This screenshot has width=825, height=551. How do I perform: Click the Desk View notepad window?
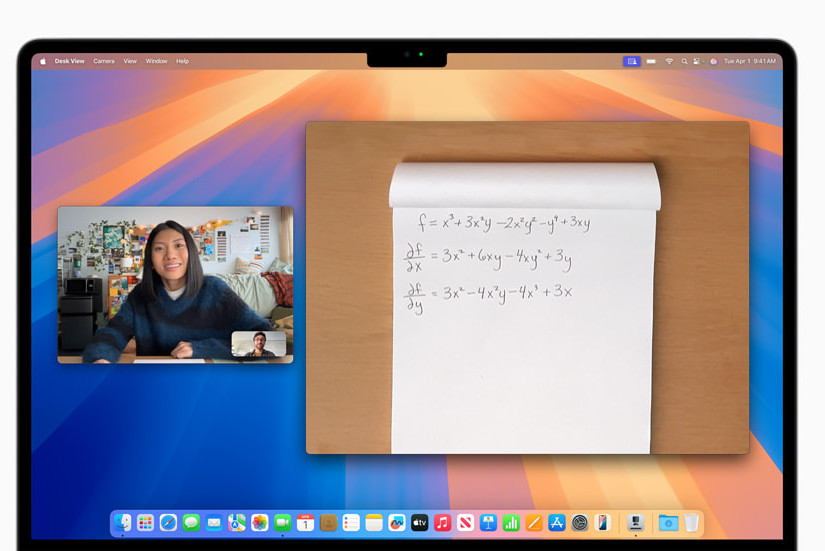tap(527, 300)
